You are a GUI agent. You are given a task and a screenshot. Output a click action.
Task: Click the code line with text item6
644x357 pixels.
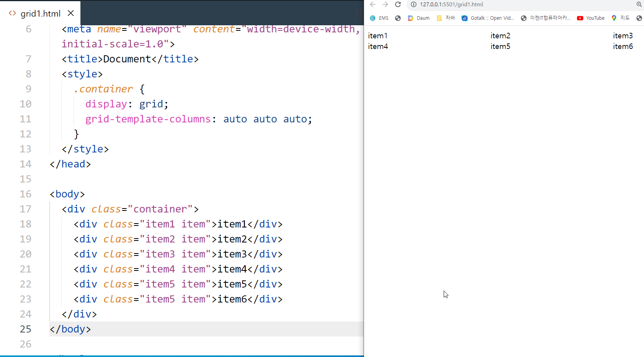pos(178,299)
